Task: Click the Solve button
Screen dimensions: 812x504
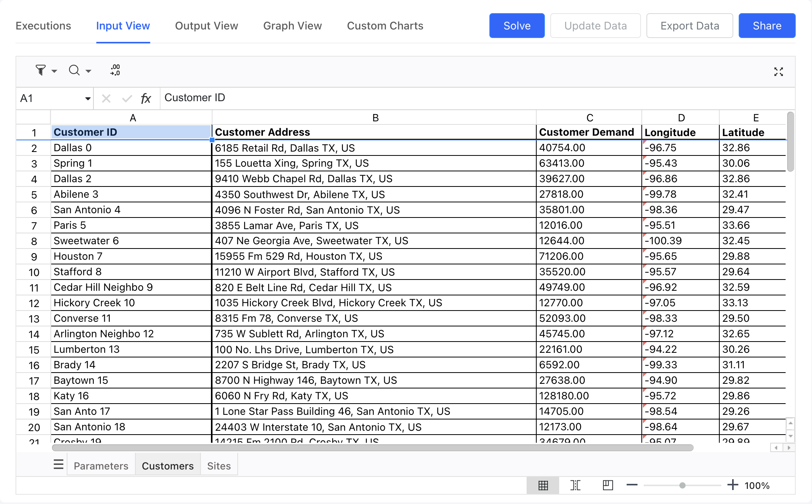Action: (517, 26)
